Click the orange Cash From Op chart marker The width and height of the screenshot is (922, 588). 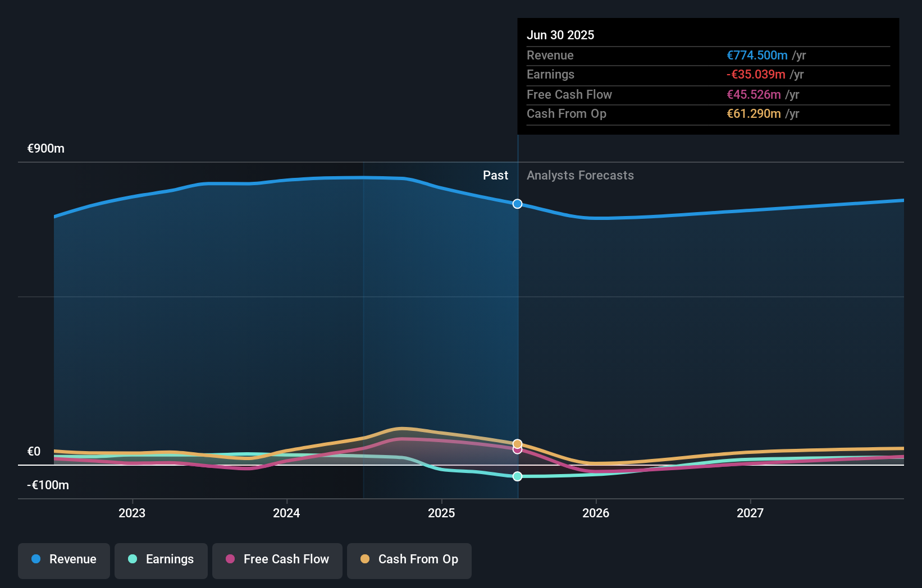[x=517, y=443]
